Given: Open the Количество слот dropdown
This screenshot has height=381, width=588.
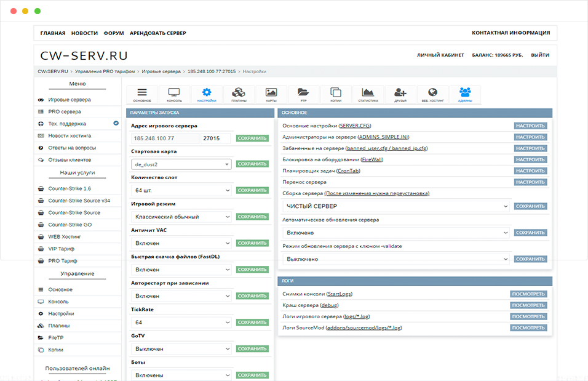Looking at the screenshot, I should click(181, 190).
